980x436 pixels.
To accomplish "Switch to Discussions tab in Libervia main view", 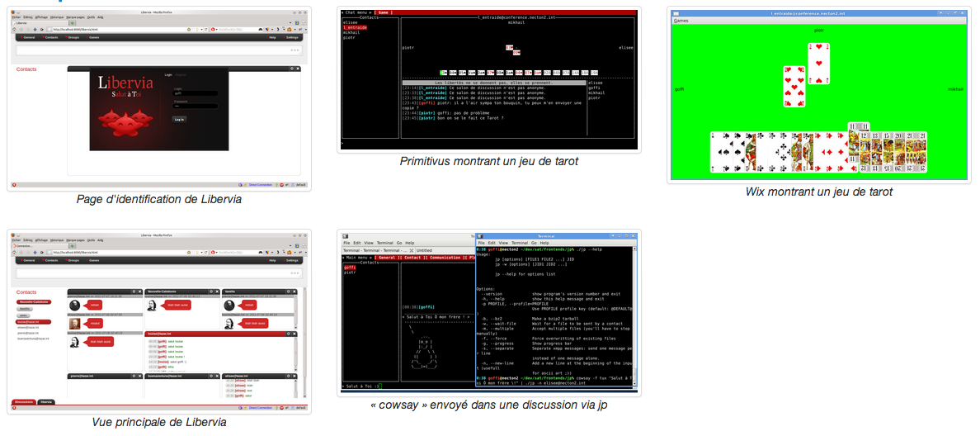I will click(x=24, y=401).
